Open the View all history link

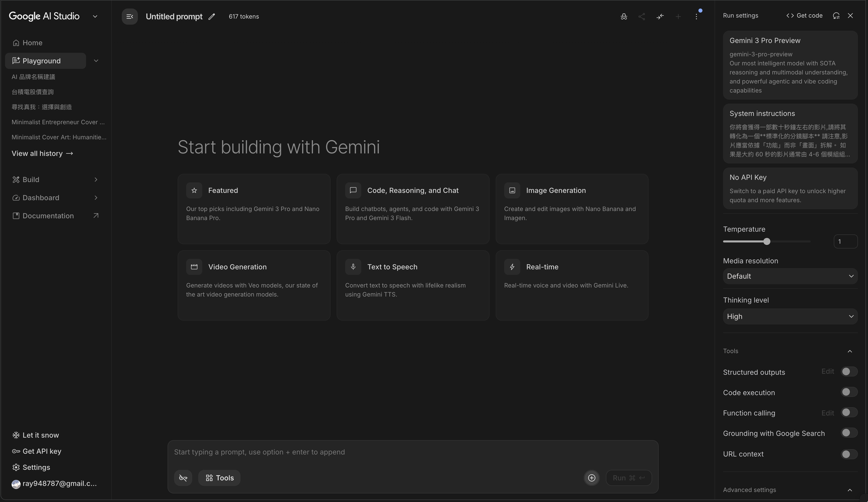[42, 154]
